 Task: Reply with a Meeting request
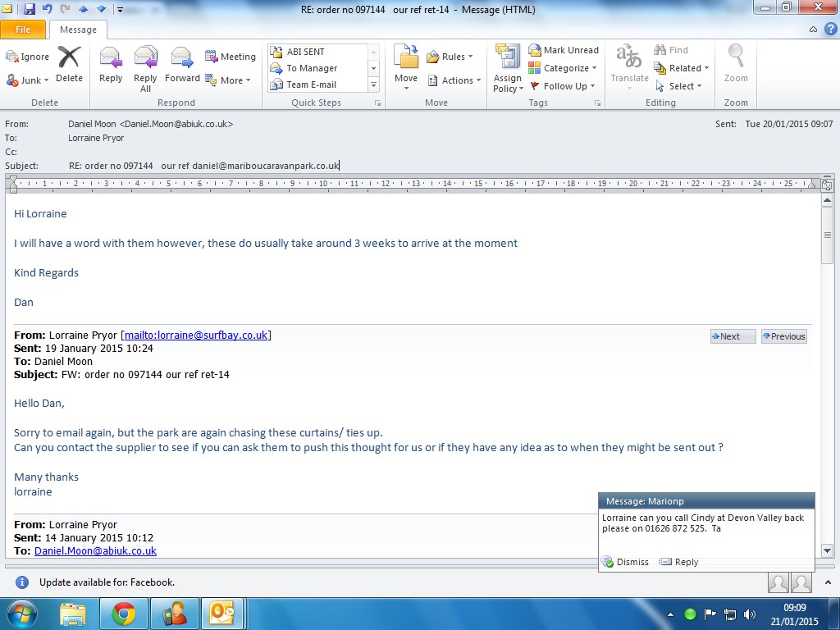tap(231, 57)
